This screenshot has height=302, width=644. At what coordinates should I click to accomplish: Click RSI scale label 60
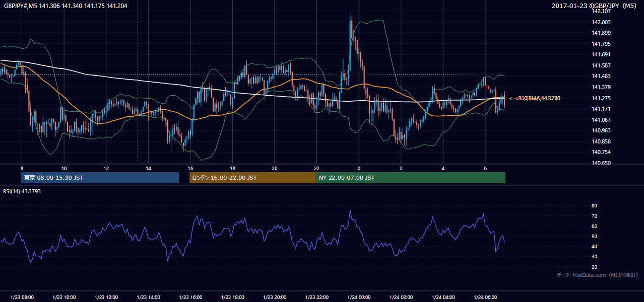(x=594, y=226)
